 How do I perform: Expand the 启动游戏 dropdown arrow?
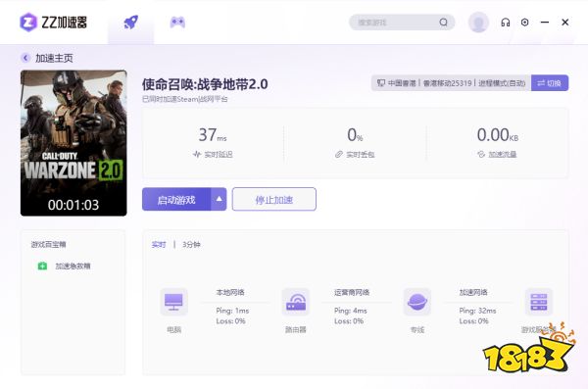click(x=219, y=199)
